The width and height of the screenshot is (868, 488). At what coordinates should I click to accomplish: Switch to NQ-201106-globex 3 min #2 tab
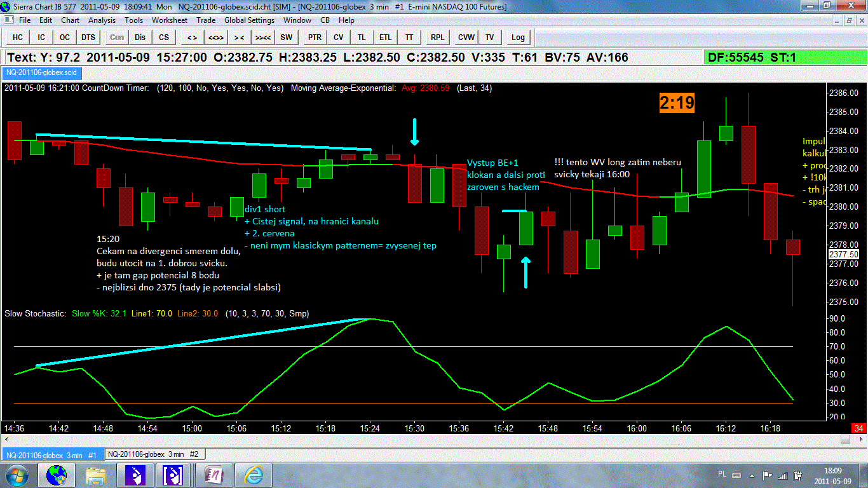point(154,454)
